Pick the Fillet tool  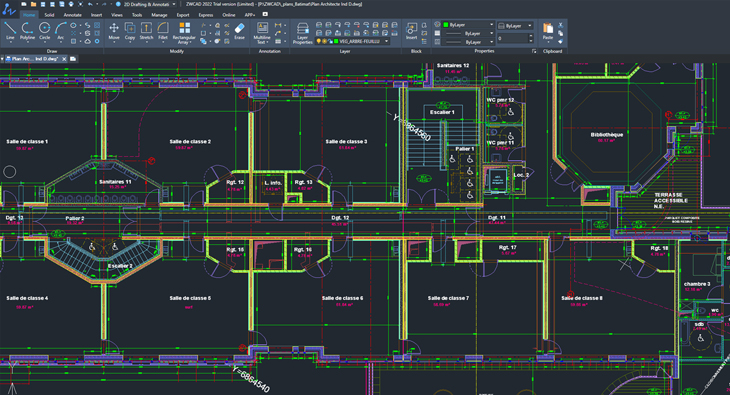click(x=162, y=31)
